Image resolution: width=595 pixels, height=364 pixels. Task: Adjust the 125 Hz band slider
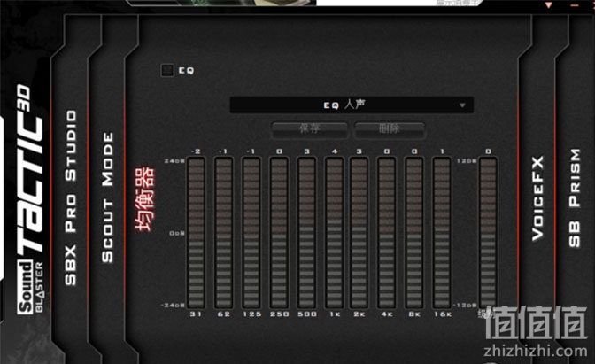[x=251, y=233]
